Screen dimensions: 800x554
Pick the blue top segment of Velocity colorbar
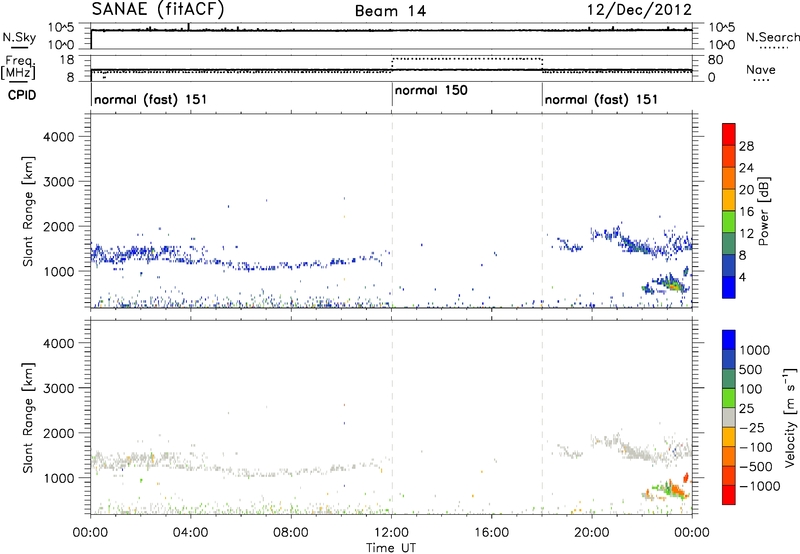click(729, 340)
